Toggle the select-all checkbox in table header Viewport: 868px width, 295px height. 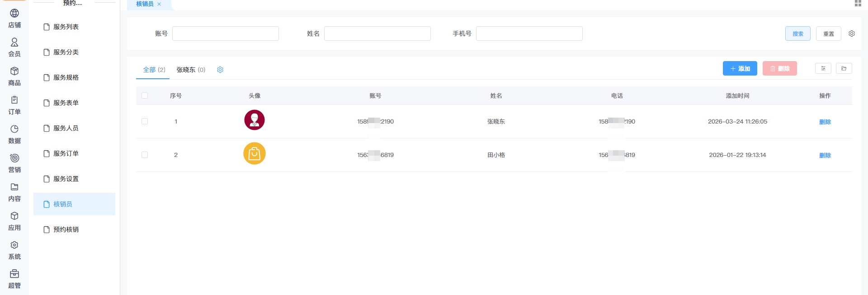pyautogui.click(x=145, y=95)
